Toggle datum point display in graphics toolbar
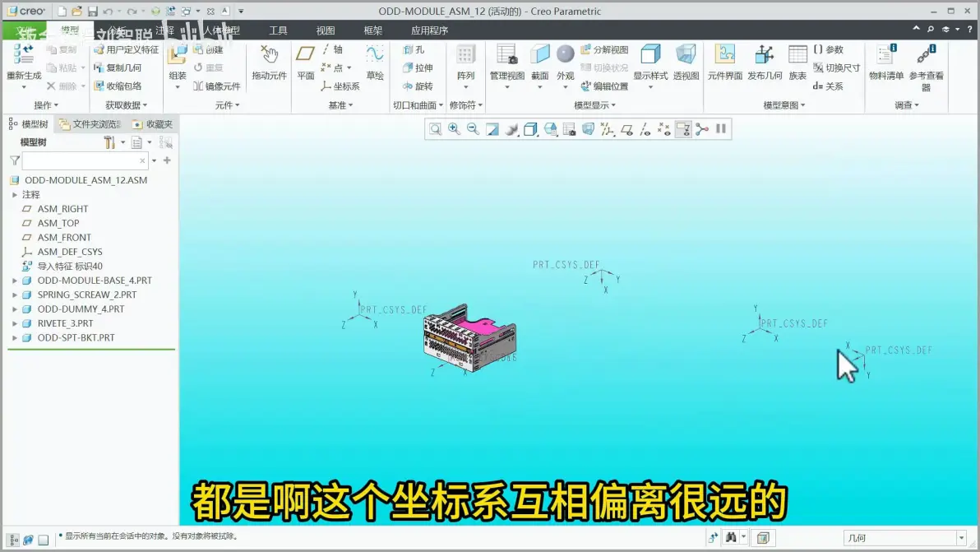The width and height of the screenshot is (980, 552). (x=663, y=129)
